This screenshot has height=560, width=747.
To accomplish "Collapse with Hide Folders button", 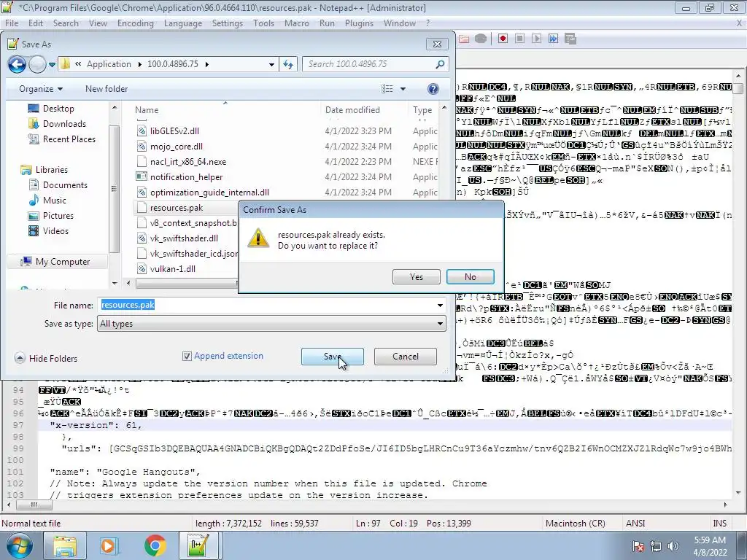I will click(x=46, y=358).
